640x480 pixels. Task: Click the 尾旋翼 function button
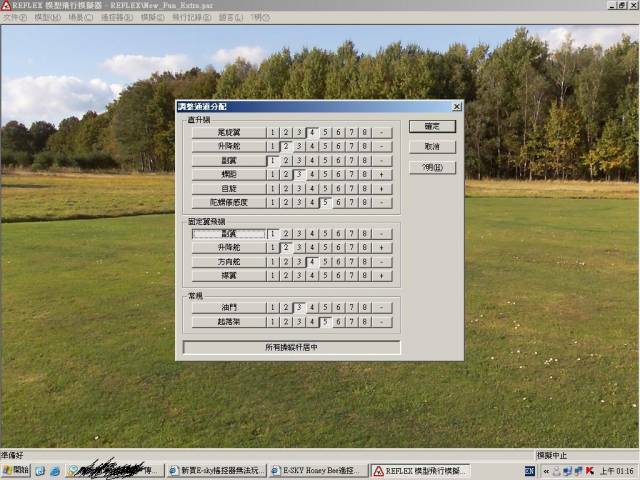point(229,133)
